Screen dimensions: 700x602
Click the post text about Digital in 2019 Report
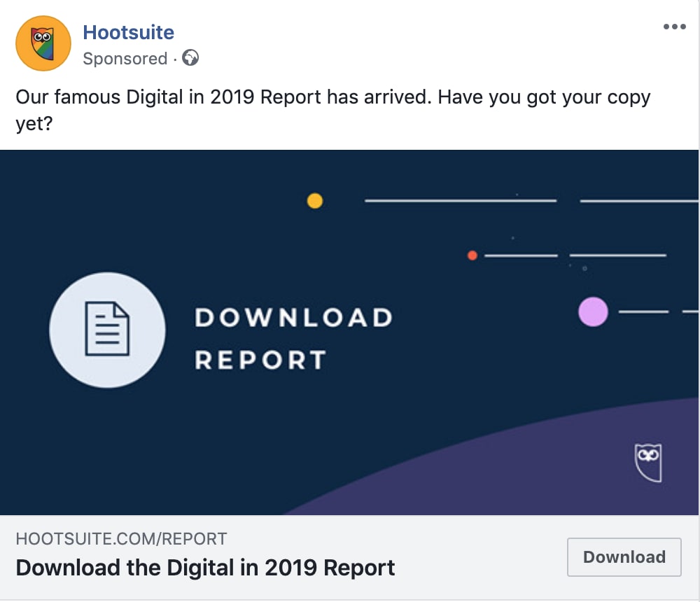(x=333, y=110)
